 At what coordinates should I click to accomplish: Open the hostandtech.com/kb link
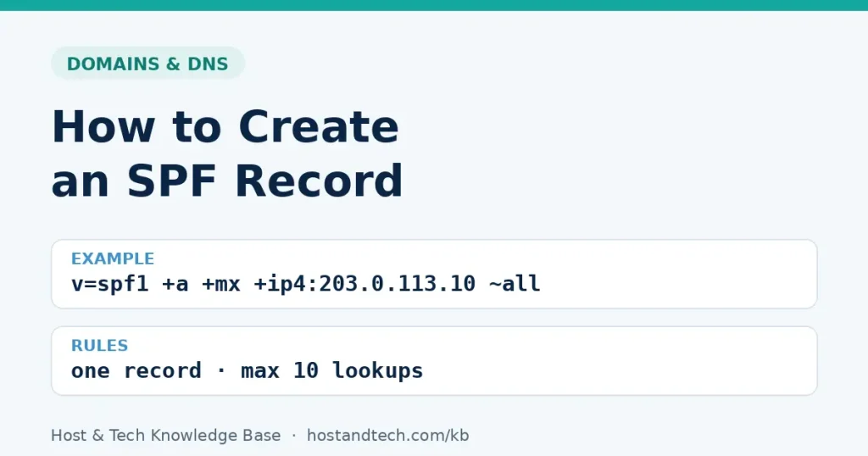tap(388, 436)
